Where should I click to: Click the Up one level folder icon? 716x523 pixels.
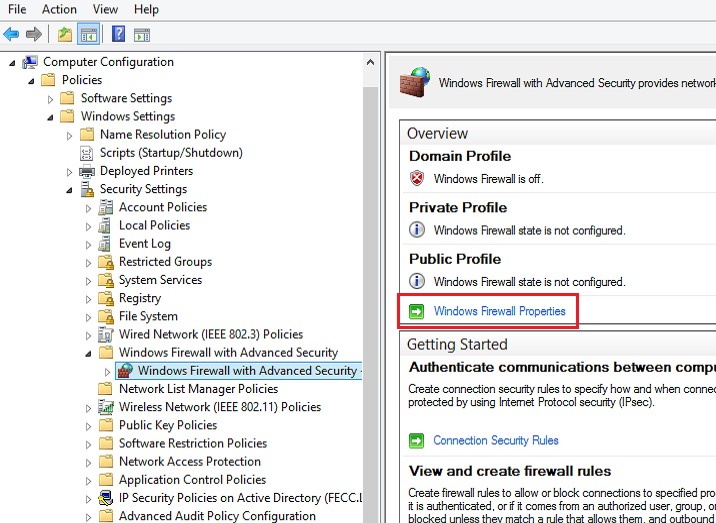pyautogui.click(x=65, y=34)
